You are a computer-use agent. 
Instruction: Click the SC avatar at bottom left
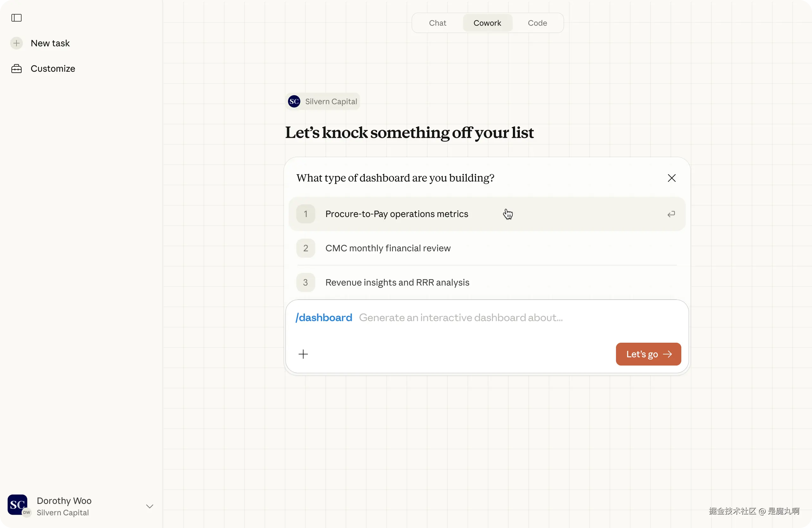click(x=17, y=505)
